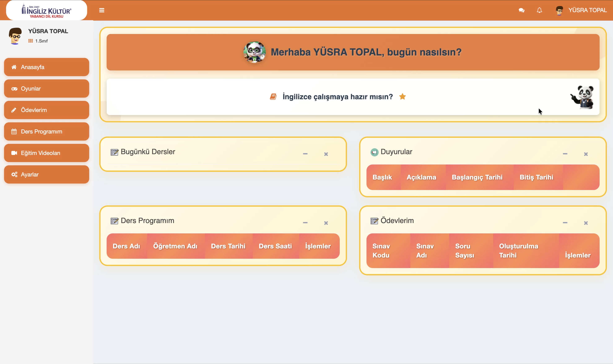Open Eğitim Videoları in the sidebar
This screenshot has width=613, height=364.
click(x=47, y=153)
